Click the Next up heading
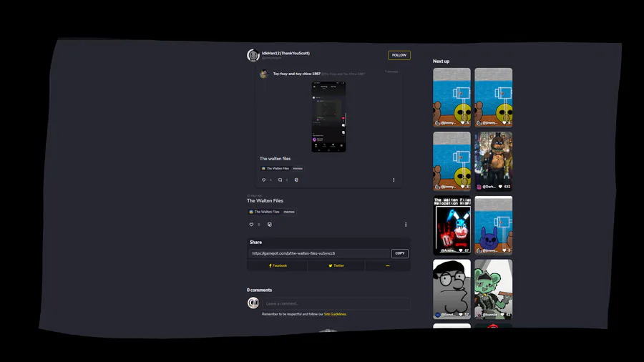 coord(441,61)
